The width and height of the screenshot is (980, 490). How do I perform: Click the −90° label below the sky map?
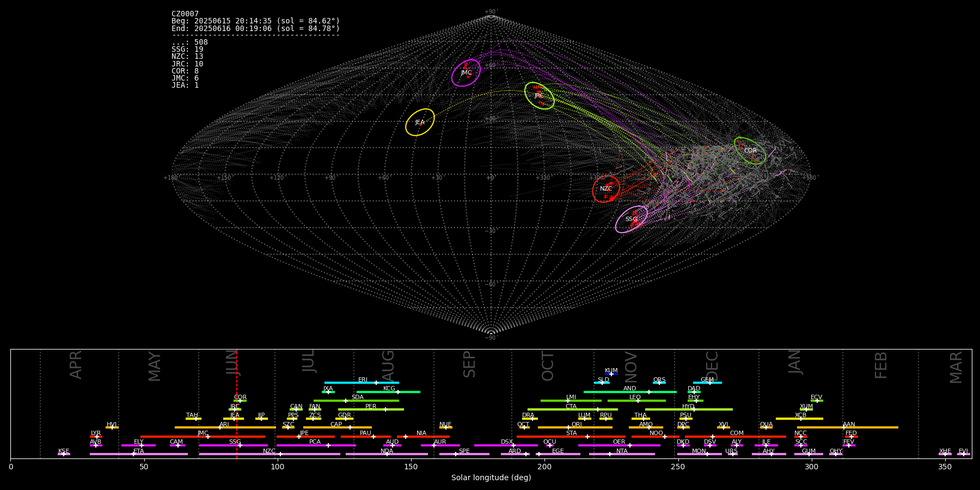[x=491, y=338]
